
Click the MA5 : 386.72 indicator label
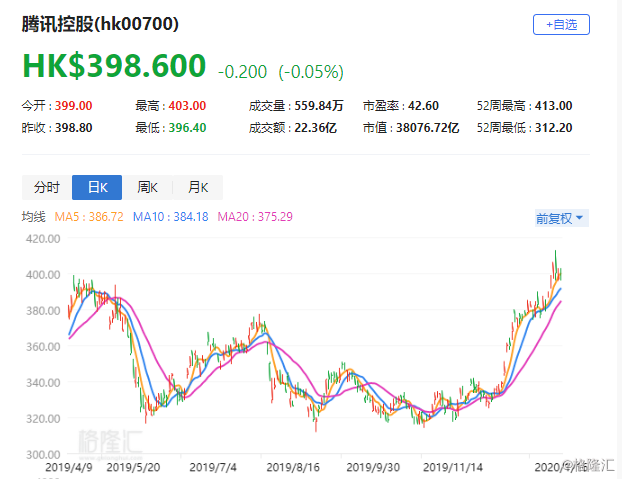89,217
